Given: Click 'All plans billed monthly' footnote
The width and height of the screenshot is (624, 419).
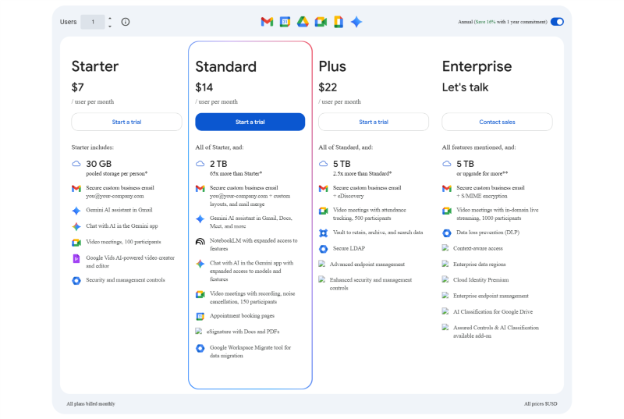Looking at the screenshot, I should (x=91, y=404).
